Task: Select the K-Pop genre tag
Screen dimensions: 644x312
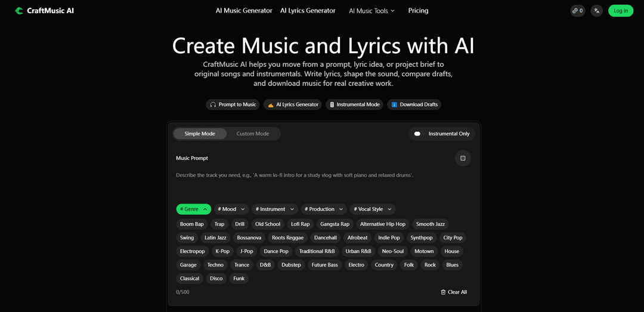Action: [222, 251]
